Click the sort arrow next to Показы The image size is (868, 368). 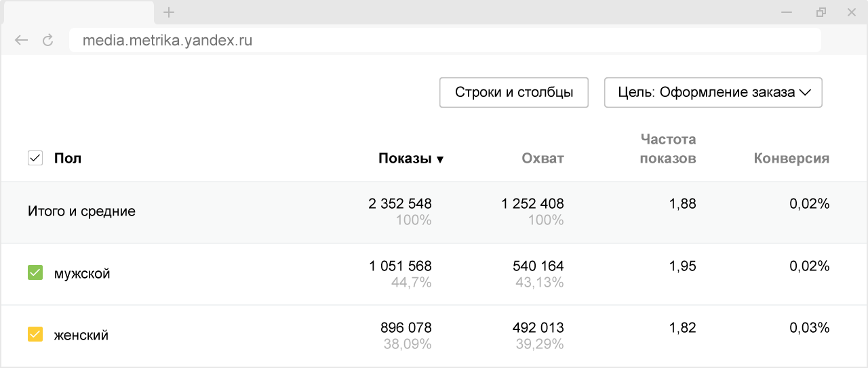pos(440,160)
